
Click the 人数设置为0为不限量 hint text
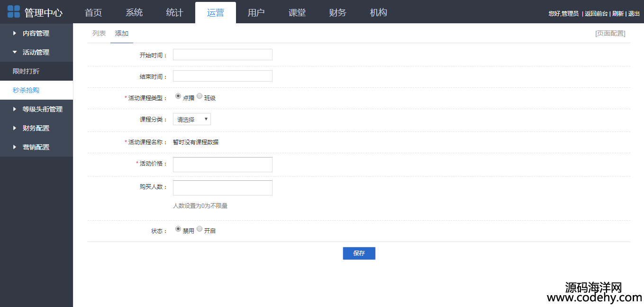click(x=200, y=206)
